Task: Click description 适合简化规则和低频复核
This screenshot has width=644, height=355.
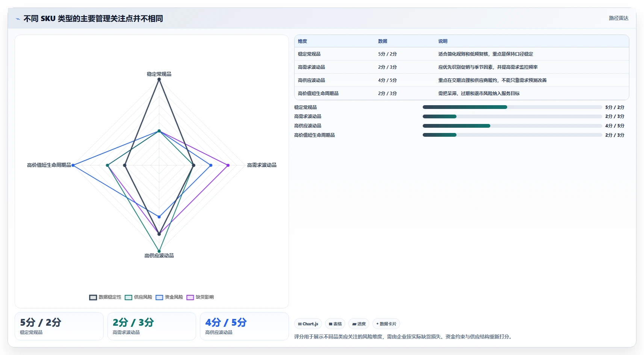Action: coord(485,54)
